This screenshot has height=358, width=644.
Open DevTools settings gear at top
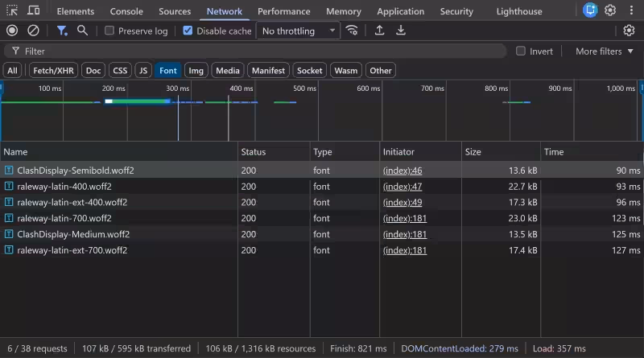point(610,10)
